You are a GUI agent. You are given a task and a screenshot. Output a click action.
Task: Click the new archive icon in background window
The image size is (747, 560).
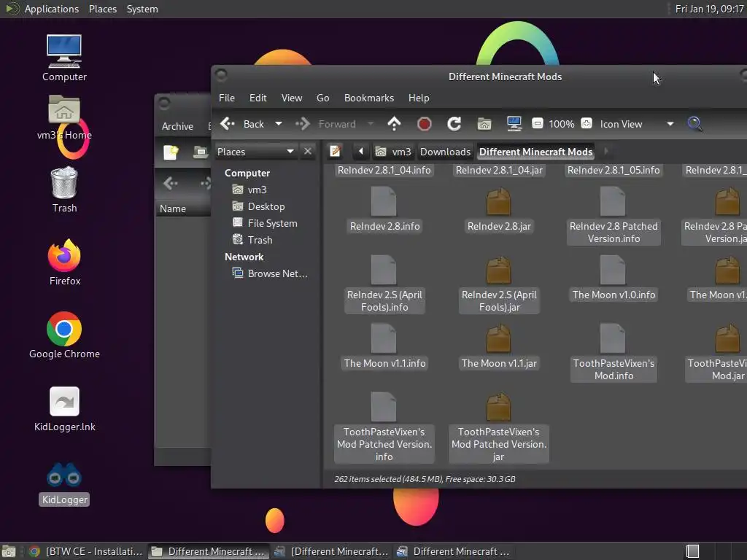point(171,152)
